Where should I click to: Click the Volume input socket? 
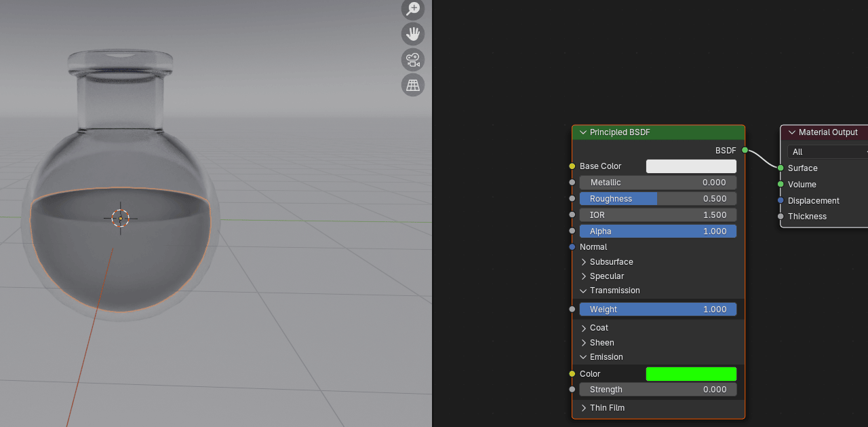(x=781, y=184)
